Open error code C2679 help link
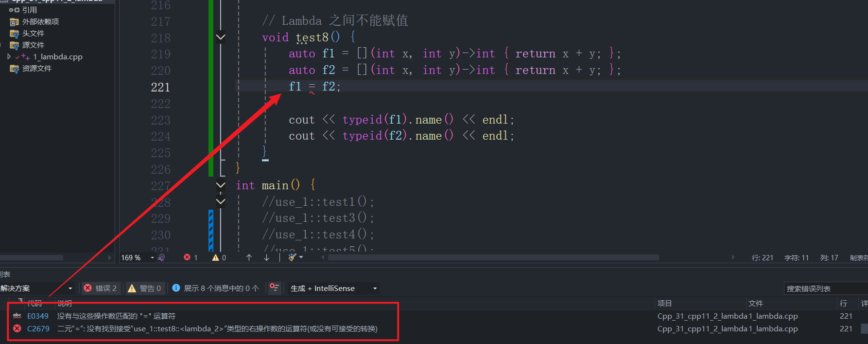 coord(38,328)
